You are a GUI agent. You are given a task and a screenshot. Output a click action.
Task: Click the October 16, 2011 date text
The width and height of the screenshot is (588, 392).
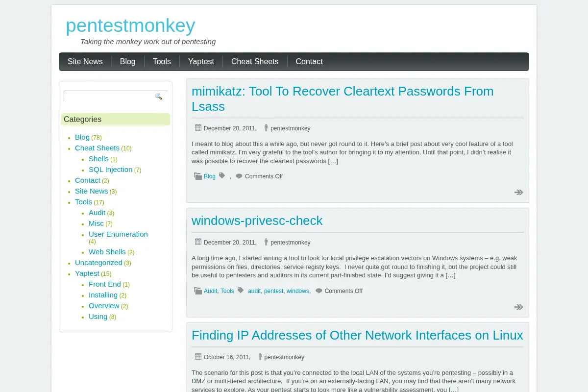[x=226, y=357]
